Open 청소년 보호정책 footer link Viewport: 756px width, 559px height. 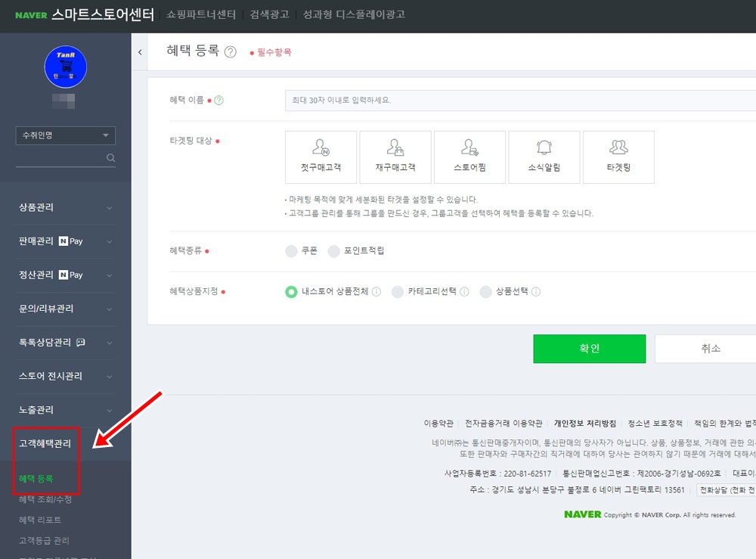(x=655, y=423)
